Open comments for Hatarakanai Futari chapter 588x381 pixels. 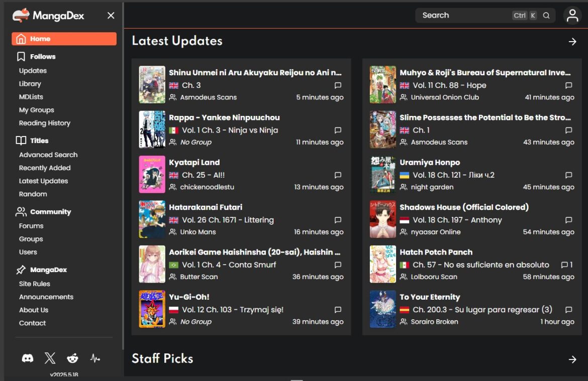click(x=338, y=220)
